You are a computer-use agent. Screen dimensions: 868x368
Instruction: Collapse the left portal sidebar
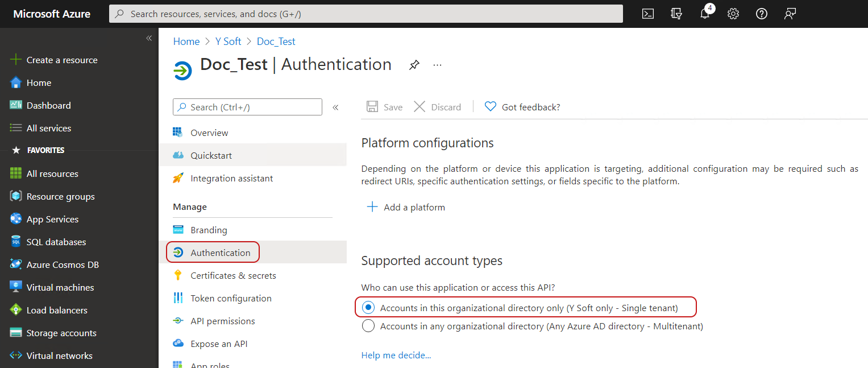[149, 38]
